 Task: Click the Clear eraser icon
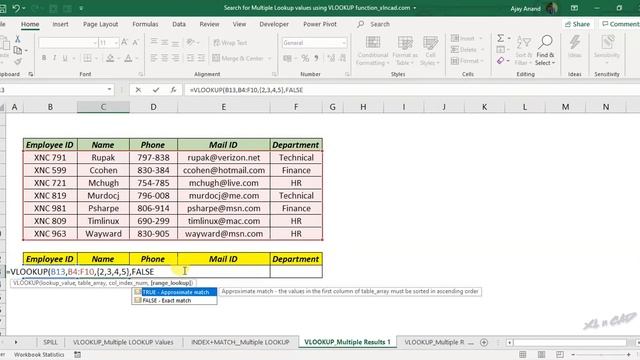500,61
